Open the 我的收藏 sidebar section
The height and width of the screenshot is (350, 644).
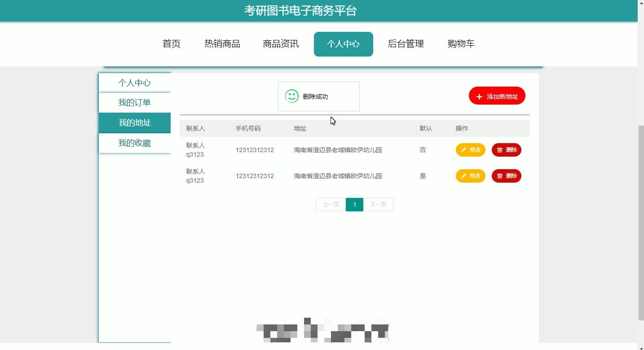(134, 143)
